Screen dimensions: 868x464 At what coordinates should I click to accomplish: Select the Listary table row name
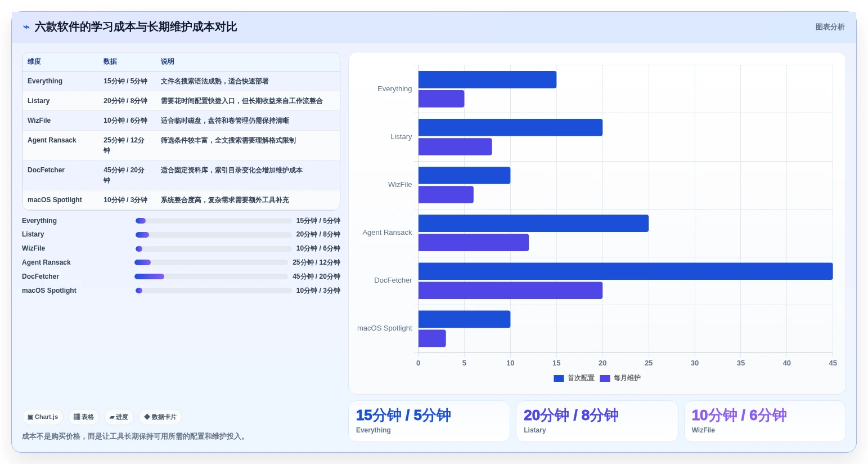click(x=39, y=101)
